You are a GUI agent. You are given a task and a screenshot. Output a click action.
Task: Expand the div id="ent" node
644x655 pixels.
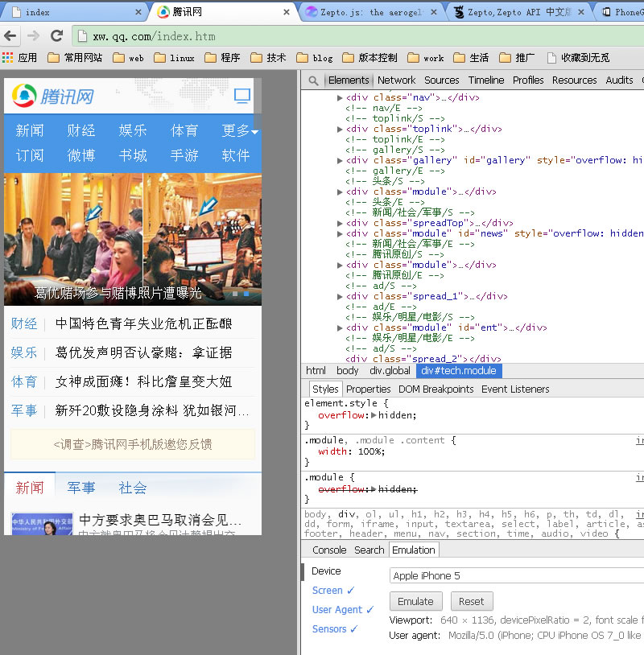tap(340, 327)
